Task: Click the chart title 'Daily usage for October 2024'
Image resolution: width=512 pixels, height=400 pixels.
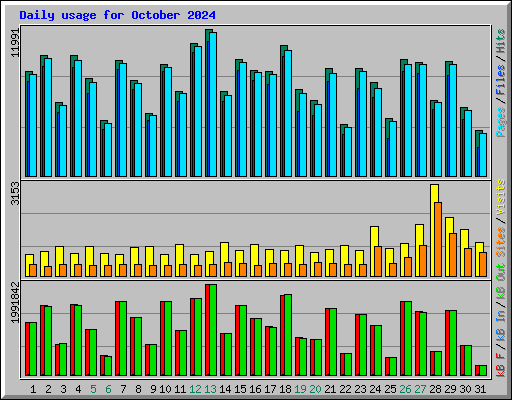Action: pyautogui.click(x=117, y=15)
